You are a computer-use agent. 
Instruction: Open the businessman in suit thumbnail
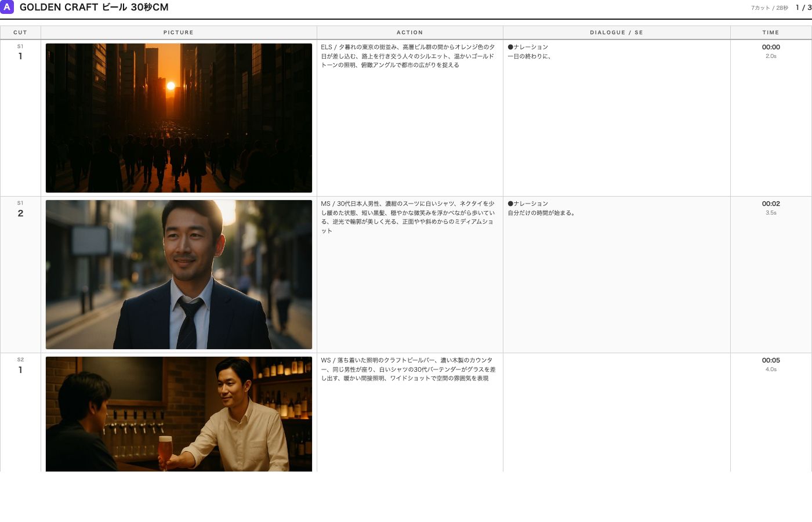(x=179, y=274)
